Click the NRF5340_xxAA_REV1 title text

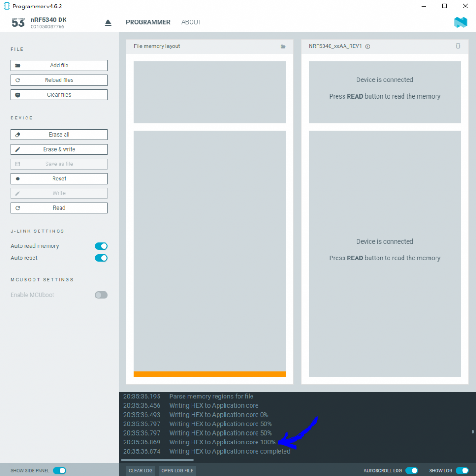pos(335,46)
